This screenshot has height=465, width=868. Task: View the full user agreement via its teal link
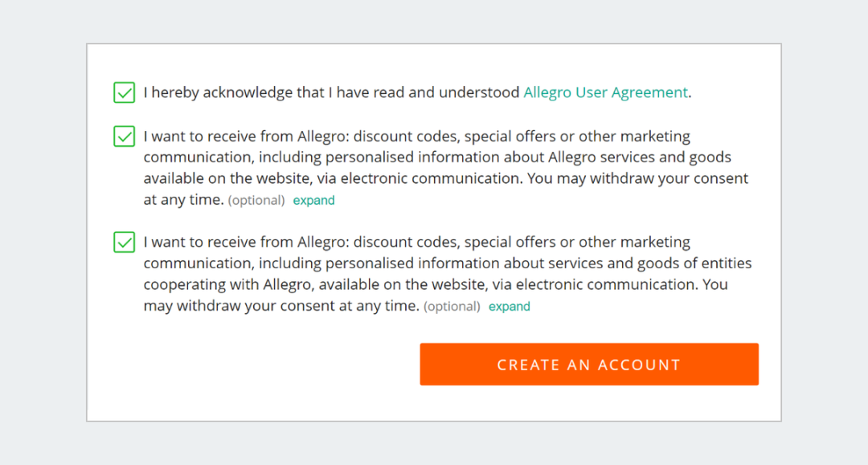(x=605, y=92)
